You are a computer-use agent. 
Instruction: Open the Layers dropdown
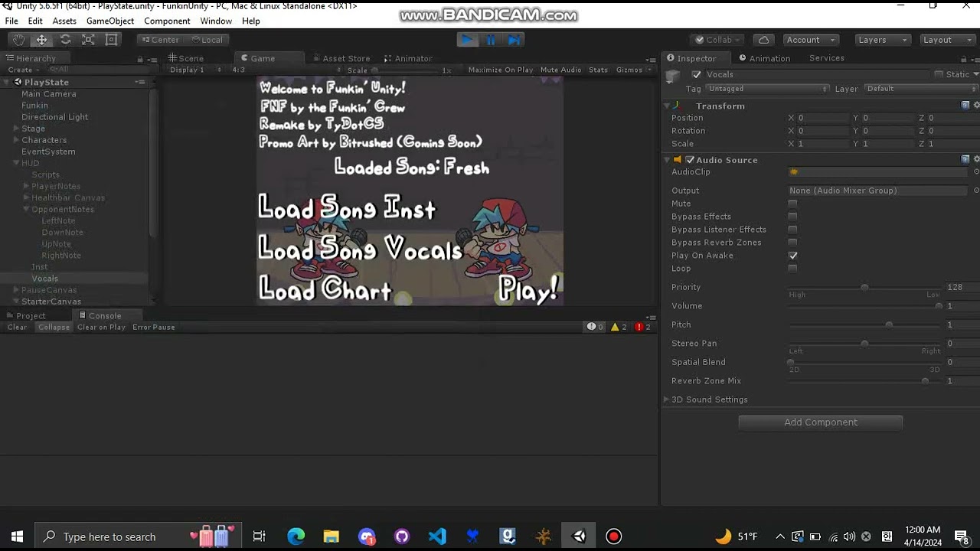coord(881,40)
